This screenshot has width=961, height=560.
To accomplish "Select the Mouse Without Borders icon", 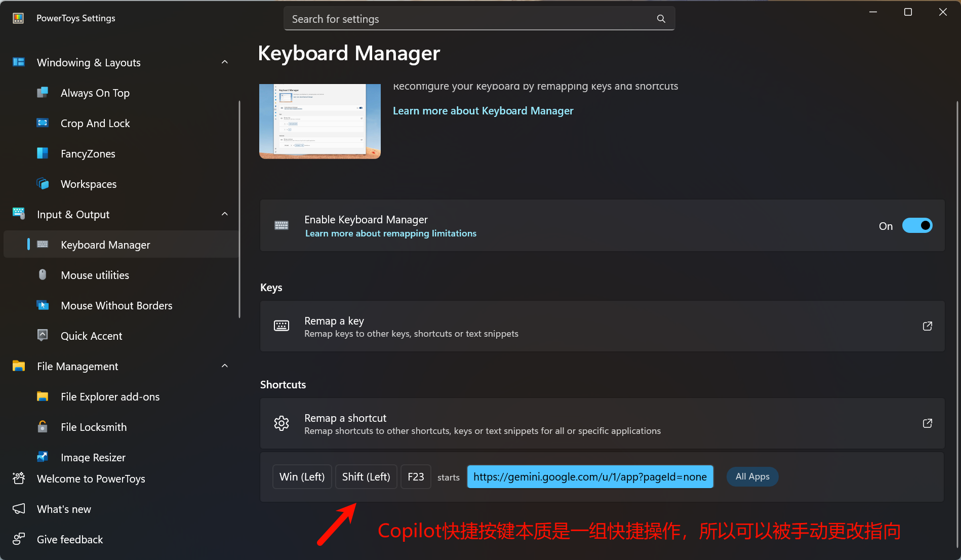I will pyautogui.click(x=43, y=305).
